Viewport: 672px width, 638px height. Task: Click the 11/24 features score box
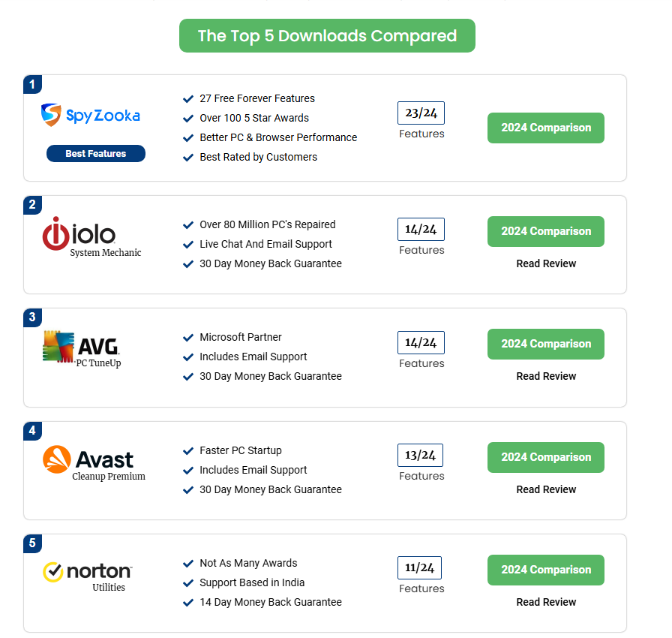421,567
